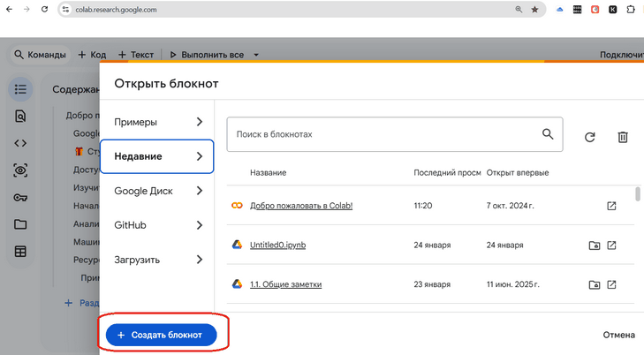Screen dimensions: 644x355
Task: Click the refresh notebooks list icon
Action: (590, 137)
